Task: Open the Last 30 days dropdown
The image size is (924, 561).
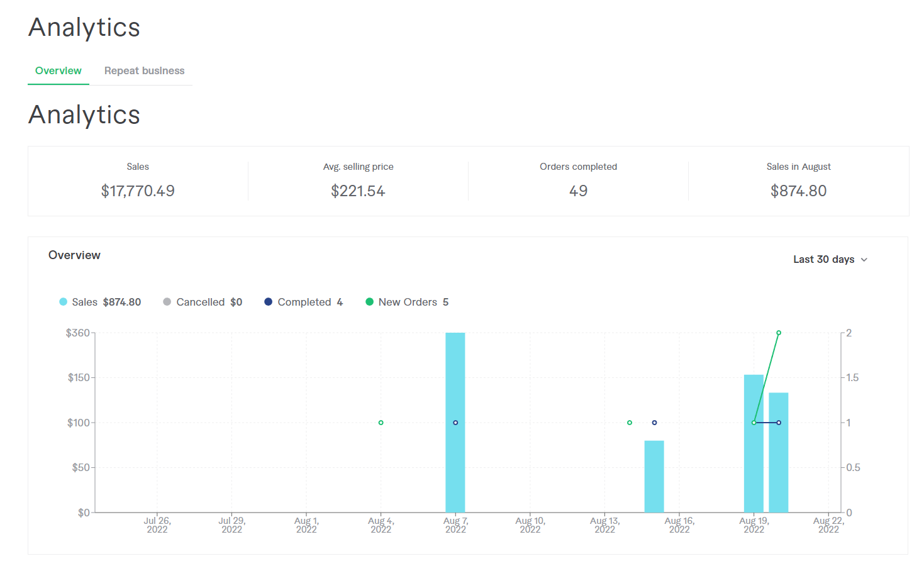Action: click(830, 259)
